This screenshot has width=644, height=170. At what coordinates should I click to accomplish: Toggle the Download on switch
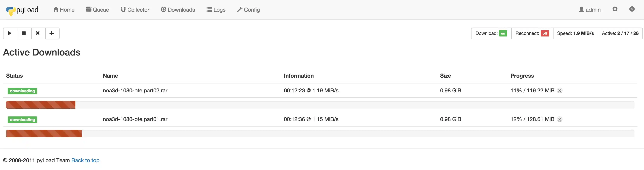tap(503, 33)
